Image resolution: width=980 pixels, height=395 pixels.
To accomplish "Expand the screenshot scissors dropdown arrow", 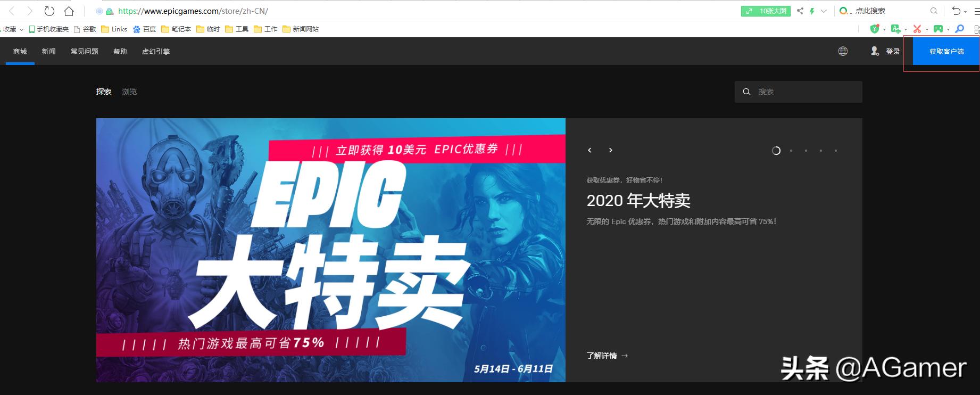I will [x=927, y=29].
